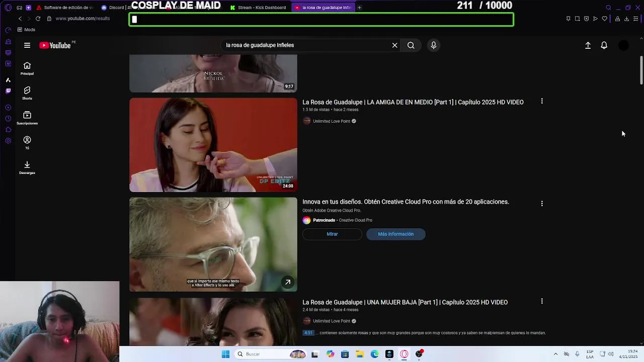644x362 pixels.
Task: Click the Mirar button on the ad
Action: 332,234
